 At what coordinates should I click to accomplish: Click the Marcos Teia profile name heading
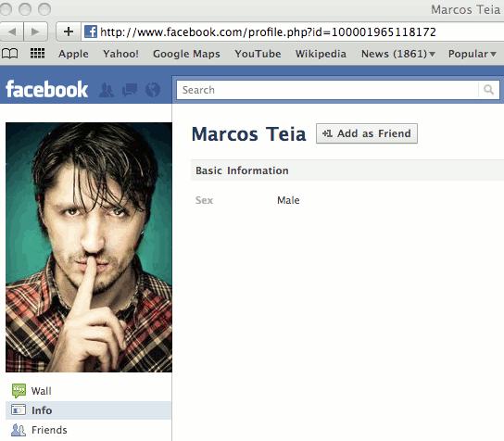point(249,134)
